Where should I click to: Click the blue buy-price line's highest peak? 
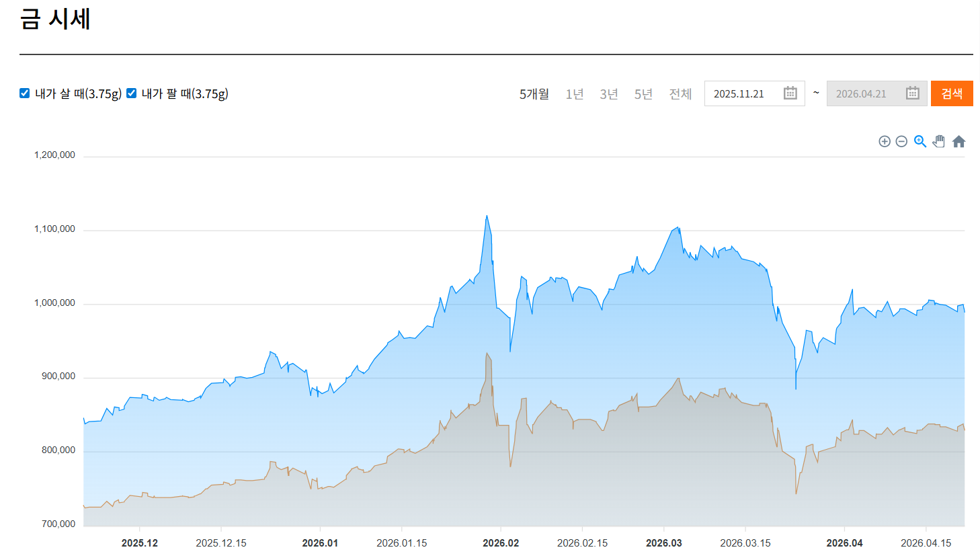tap(487, 216)
